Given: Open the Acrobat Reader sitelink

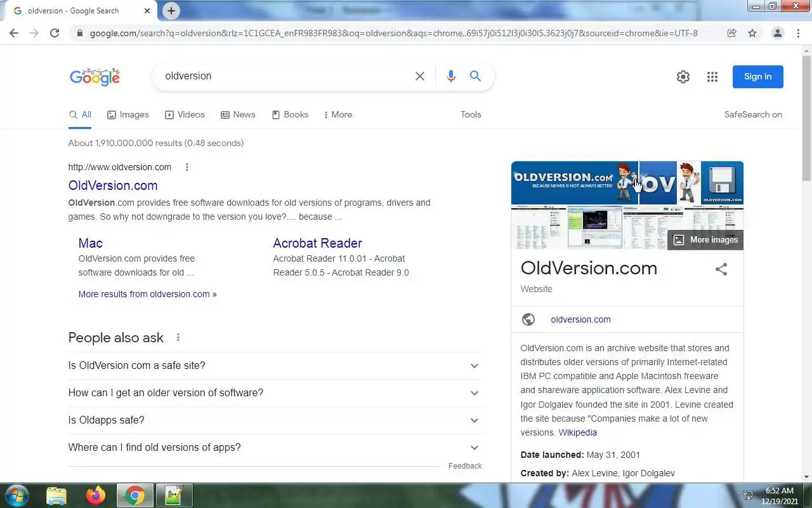Looking at the screenshot, I should (317, 243).
